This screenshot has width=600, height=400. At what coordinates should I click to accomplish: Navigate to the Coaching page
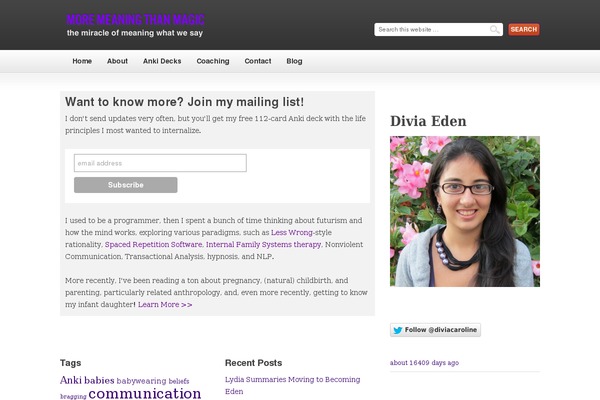click(x=213, y=61)
